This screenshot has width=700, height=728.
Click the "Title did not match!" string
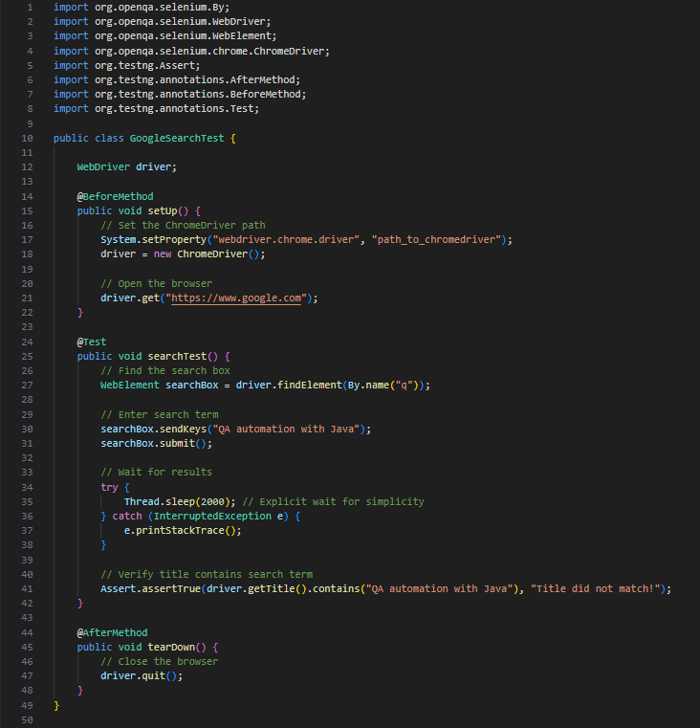tap(596, 589)
